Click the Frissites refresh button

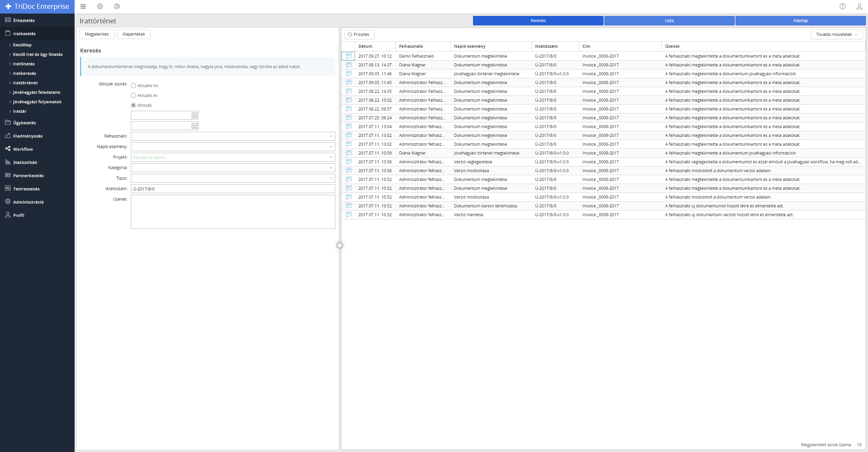[359, 35]
